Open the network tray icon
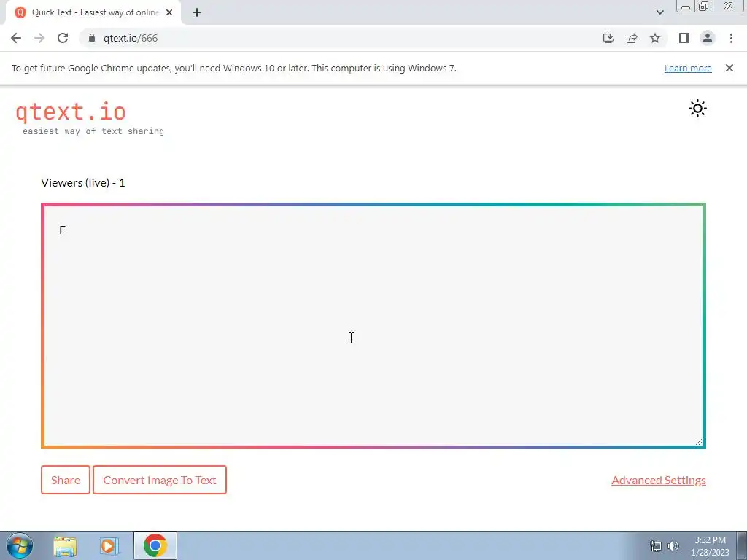 pos(656,546)
